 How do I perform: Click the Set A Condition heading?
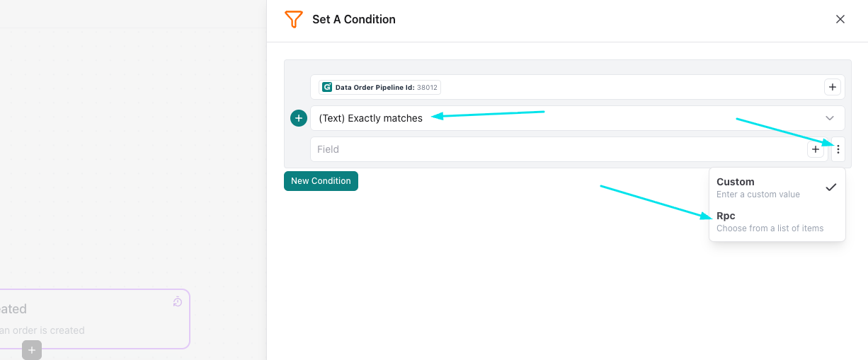tap(354, 20)
